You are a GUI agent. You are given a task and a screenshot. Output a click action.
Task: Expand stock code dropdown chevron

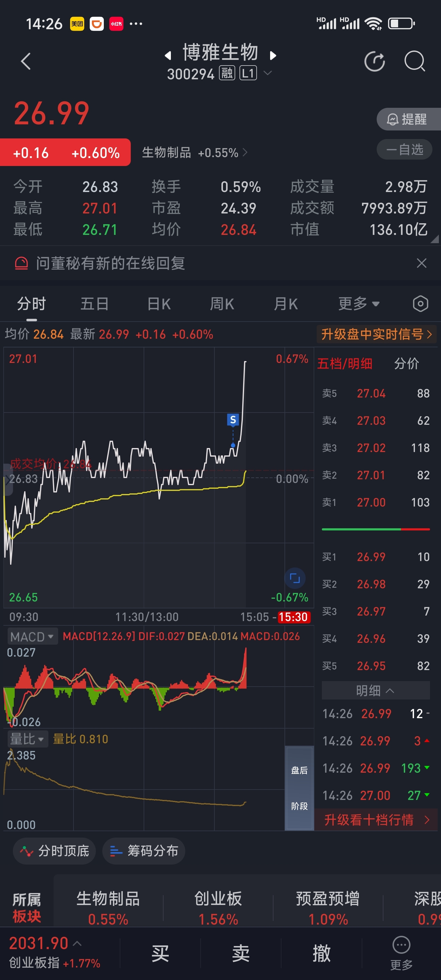tap(268, 73)
